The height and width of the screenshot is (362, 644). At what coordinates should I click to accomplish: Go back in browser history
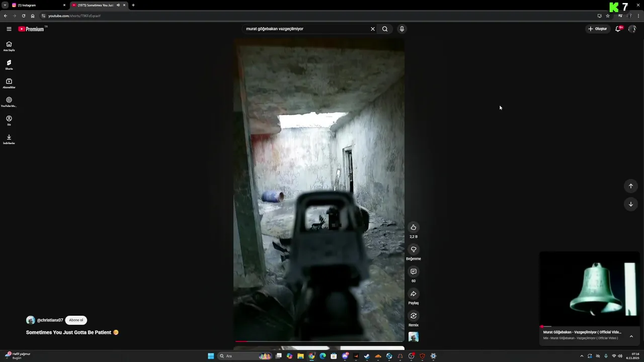pyautogui.click(x=6, y=16)
